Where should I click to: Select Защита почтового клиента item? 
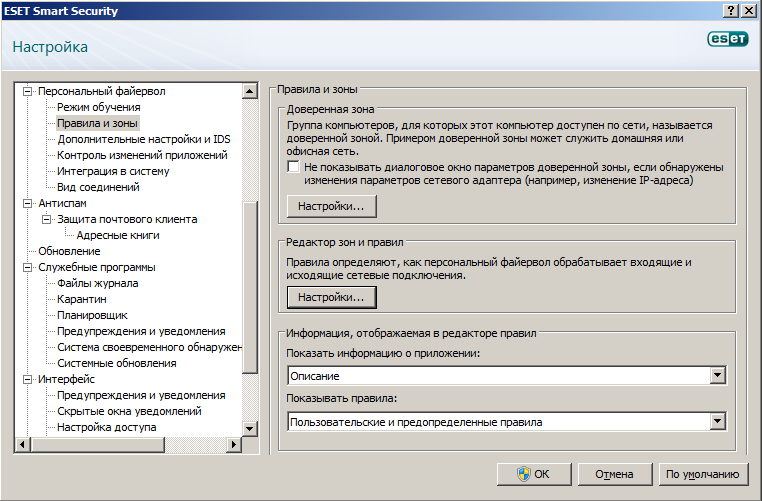[x=127, y=219]
